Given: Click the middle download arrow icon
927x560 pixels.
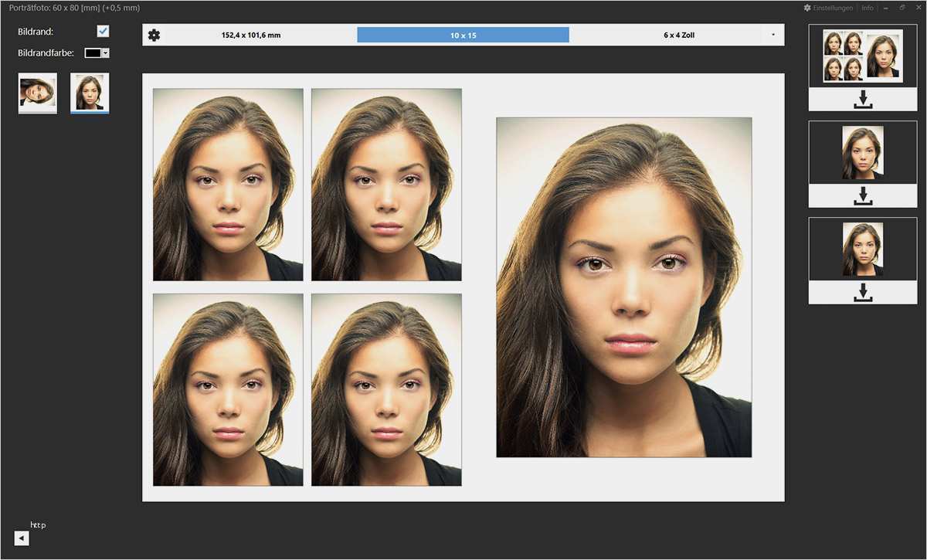Looking at the screenshot, I should point(863,196).
